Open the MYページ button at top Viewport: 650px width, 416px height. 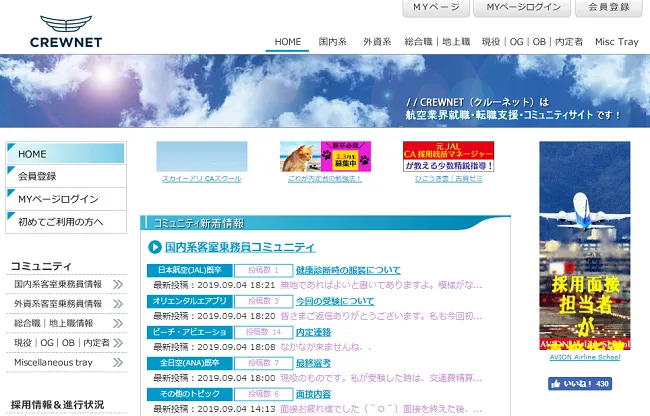[x=436, y=7]
